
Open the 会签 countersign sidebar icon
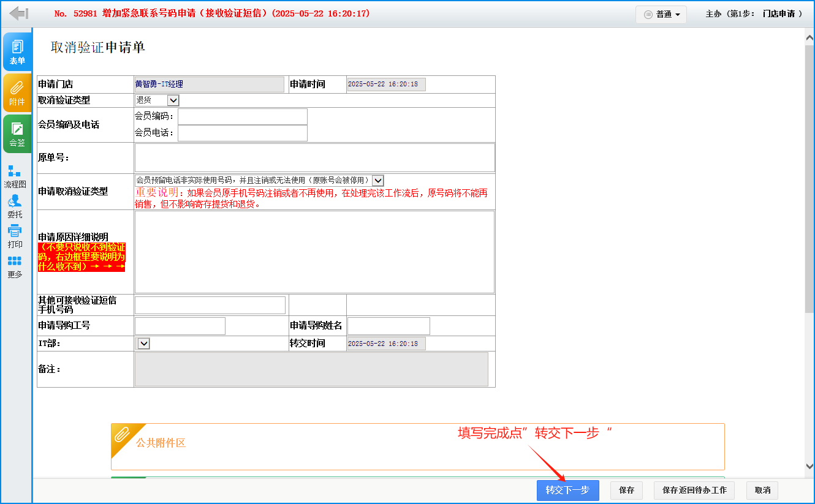click(17, 134)
